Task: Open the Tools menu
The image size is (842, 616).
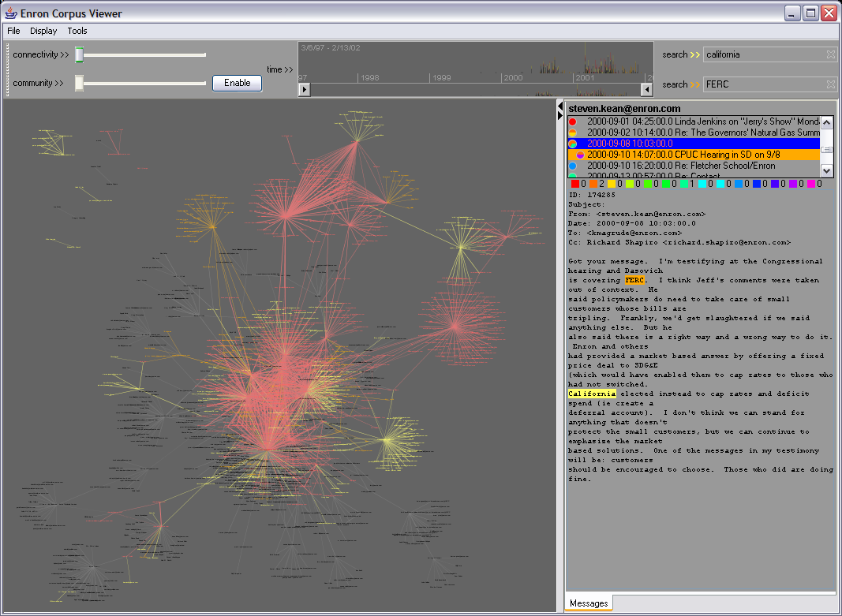Action: (77, 31)
